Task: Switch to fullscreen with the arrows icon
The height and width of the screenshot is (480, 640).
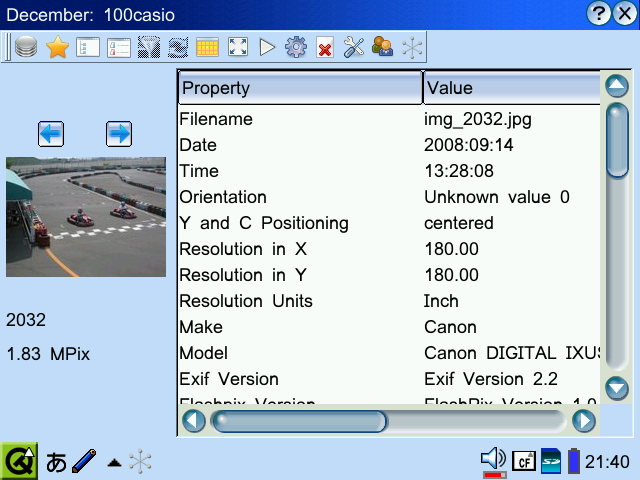Action: pyautogui.click(x=238, y=47)
